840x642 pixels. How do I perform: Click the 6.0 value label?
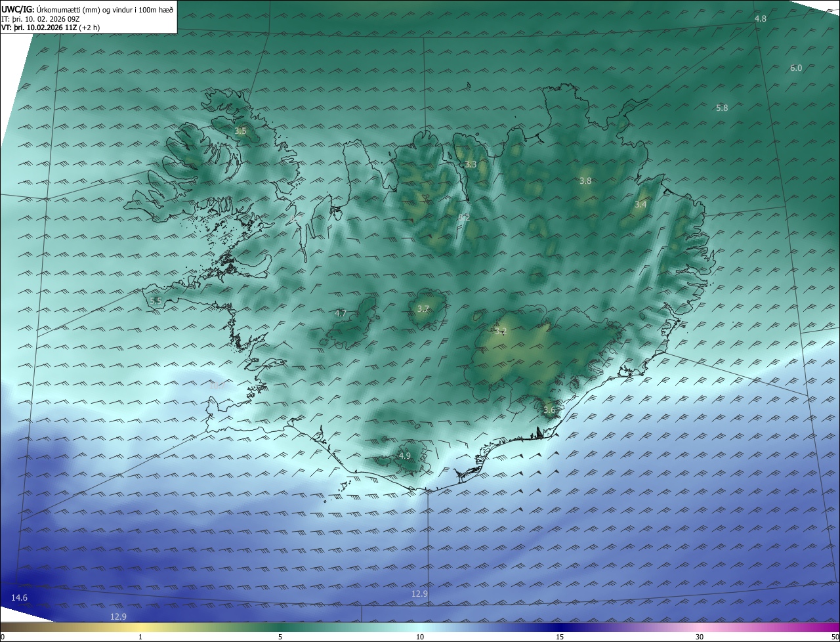[x=796, y=68]
